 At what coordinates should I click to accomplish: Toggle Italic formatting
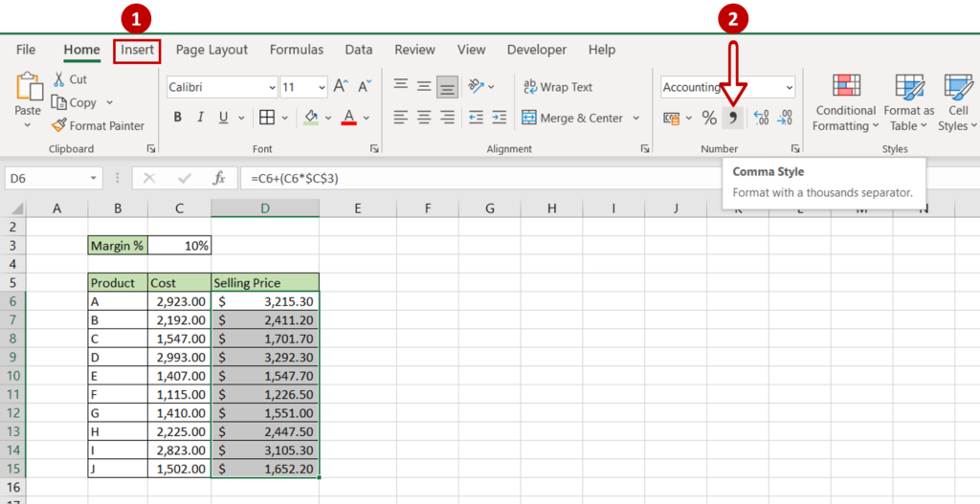[x=200, y=118]
